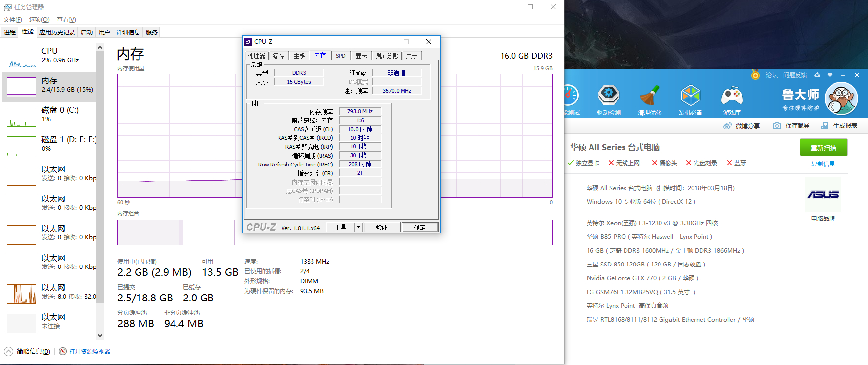Viewport: 868px width, 365px height.
Task: Select the CPU performance graph in sidebar
Action: point(22,58)
